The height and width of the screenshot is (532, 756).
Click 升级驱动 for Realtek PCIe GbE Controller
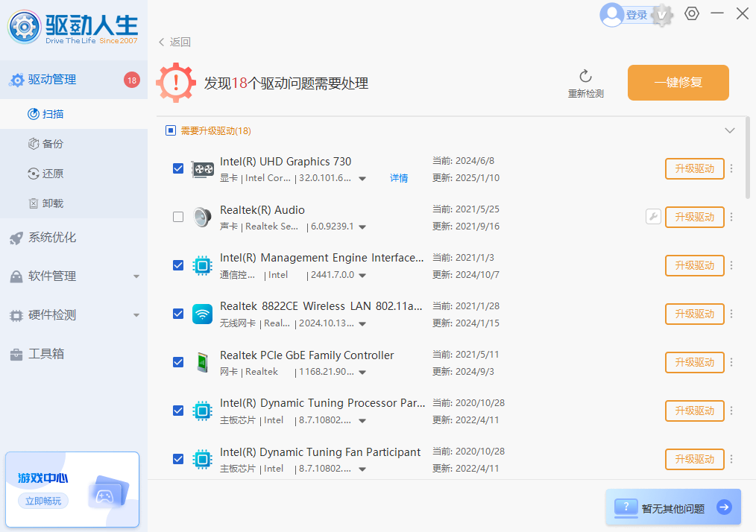coord(694,362)
